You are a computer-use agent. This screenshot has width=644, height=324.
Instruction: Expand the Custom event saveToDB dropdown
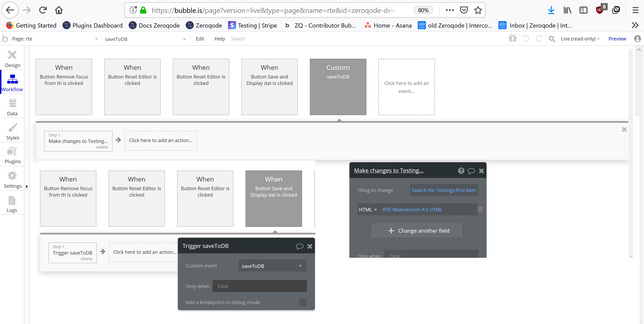[x=272, y=266]
